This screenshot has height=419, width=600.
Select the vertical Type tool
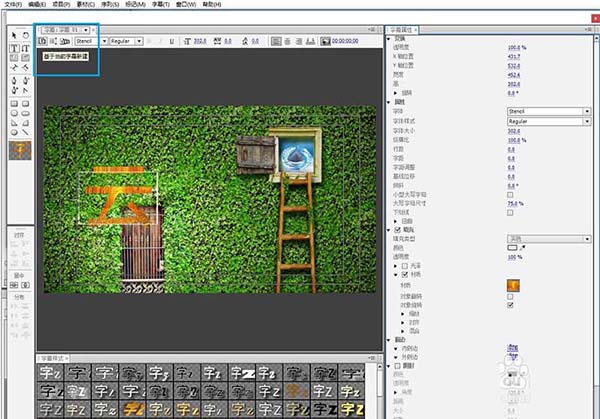(25, 48)
